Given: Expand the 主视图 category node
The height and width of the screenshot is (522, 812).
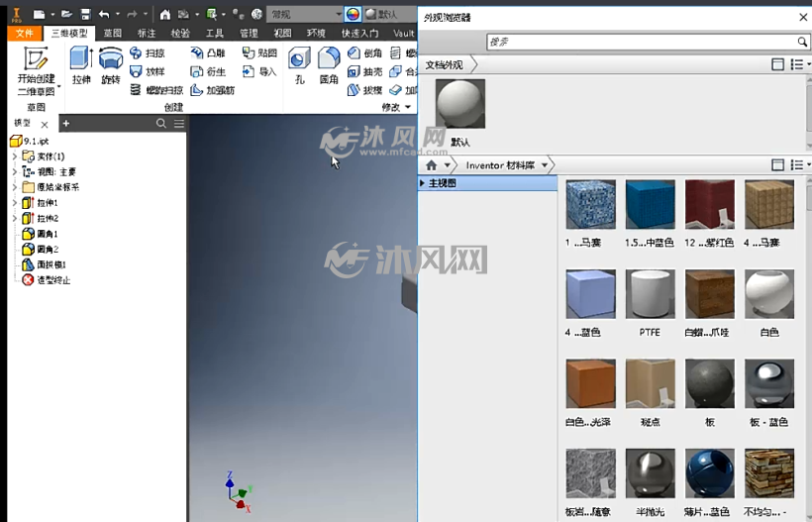Looking at the screenshot, I should [x=423, y=183].
